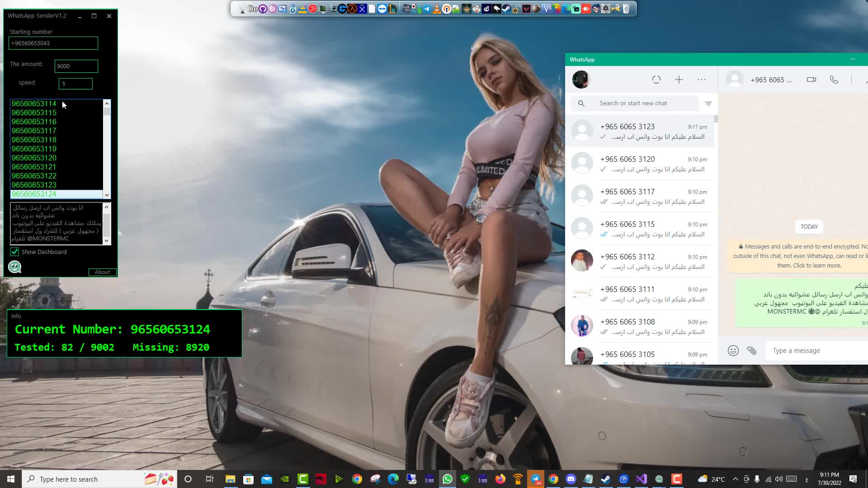Viewport: 868px width, 488px height.
Task: Open WhatsApp three-dots menu
Action: pyautogui.click(x=702, y=80)
